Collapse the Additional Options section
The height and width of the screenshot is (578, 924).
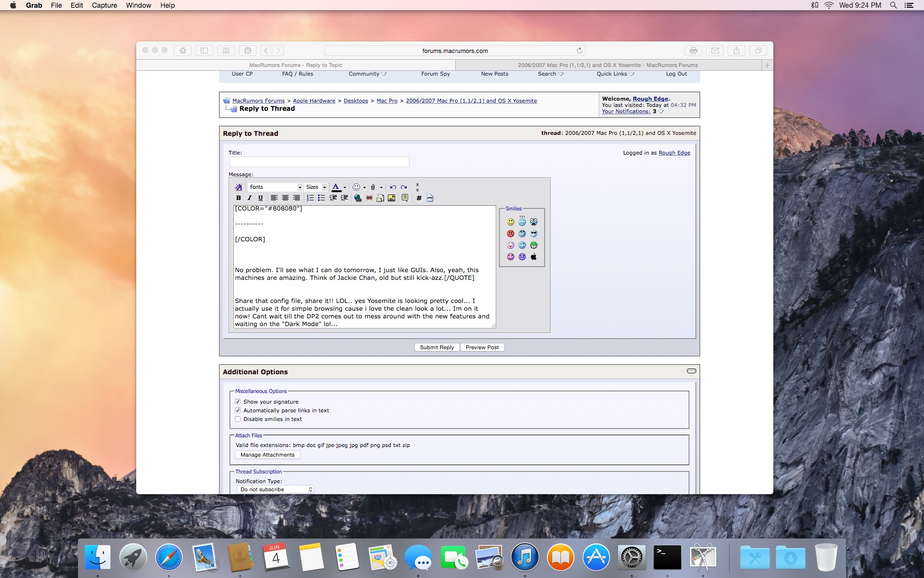[x=691, y=371]
